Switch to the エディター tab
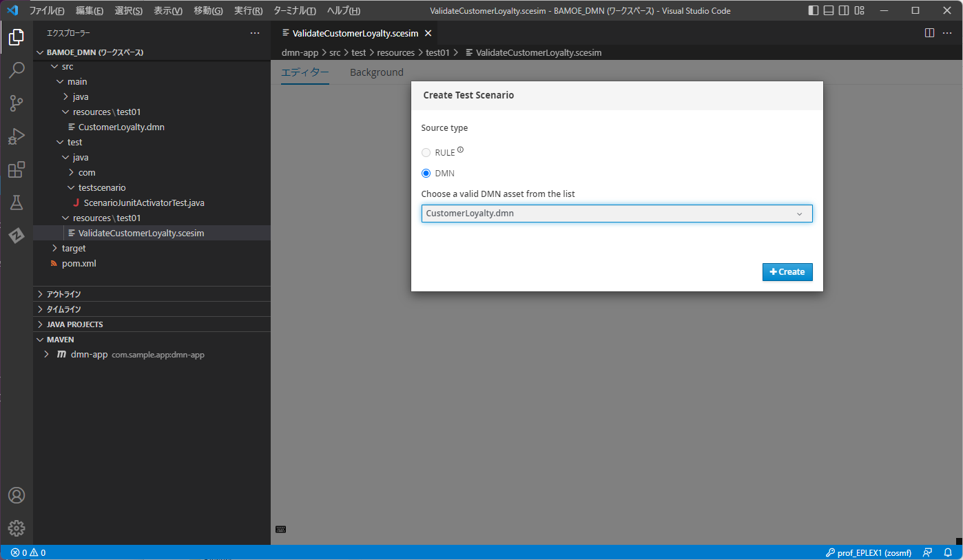Image resolution: width=963 pixels, height=560 pixels. point(305,72)
